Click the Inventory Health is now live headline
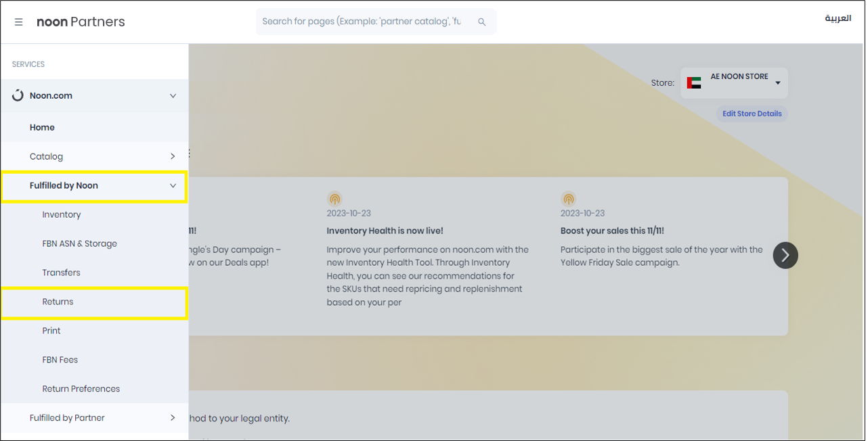 tap(385, 231)
